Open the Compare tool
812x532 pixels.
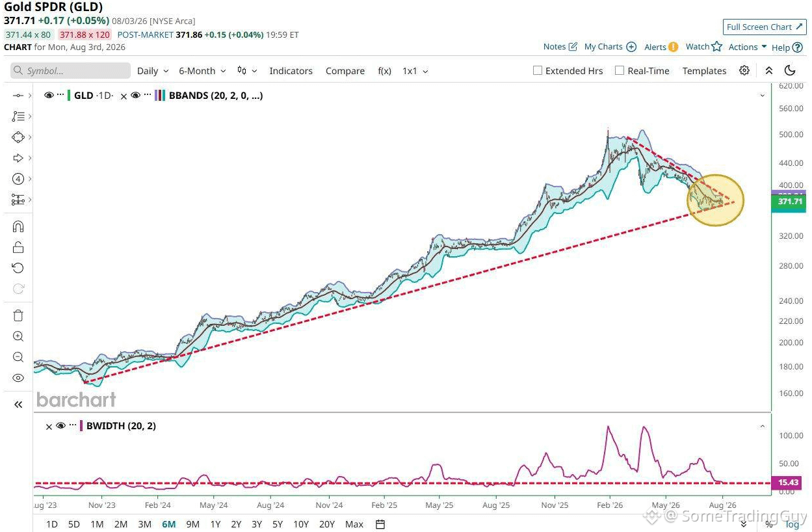345,71
